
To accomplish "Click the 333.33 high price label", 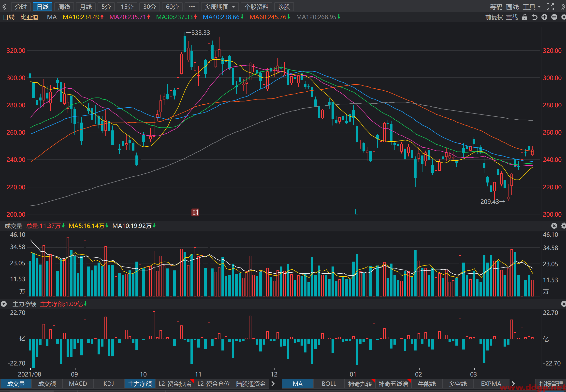I will click(x=201, y=33).
